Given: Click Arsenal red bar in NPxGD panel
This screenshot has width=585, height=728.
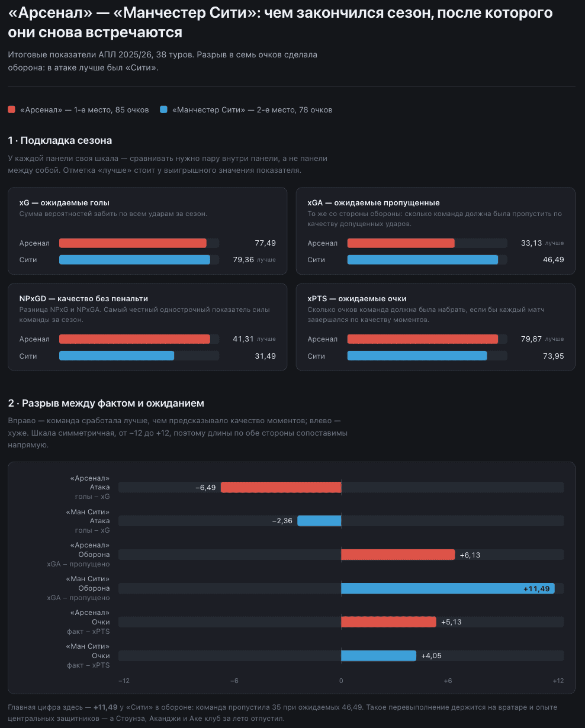Looking at the screenshot, I should click(x=134, y=339).
